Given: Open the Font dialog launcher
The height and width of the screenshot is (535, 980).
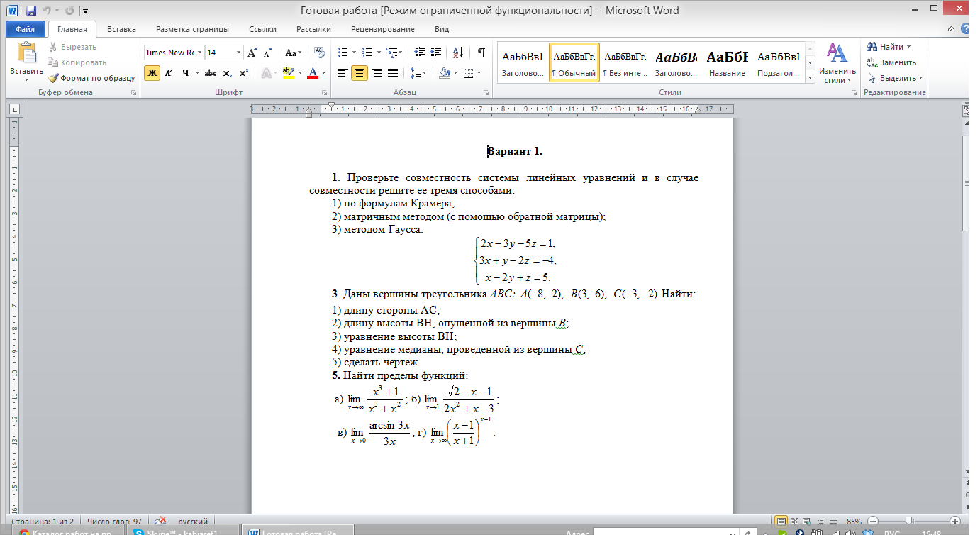Looking at the screenshot, I should [x=323, y=93].
